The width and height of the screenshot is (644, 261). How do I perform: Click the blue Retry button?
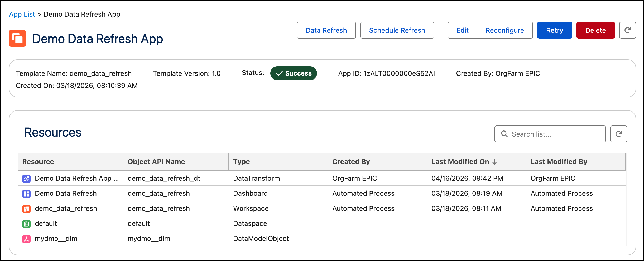pos(555,30)
